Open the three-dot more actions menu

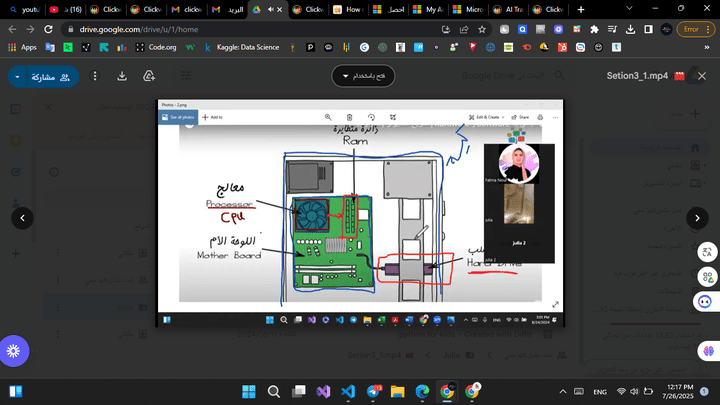[95, 76]
